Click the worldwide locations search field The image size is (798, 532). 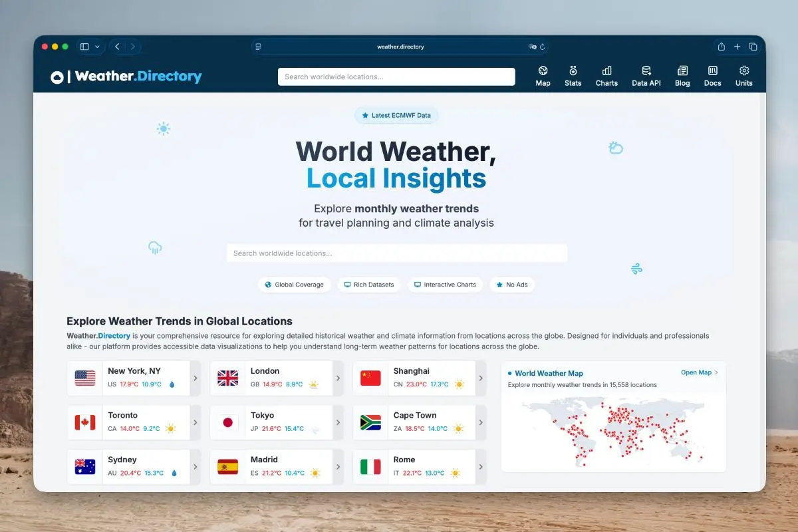click(396, 253)
